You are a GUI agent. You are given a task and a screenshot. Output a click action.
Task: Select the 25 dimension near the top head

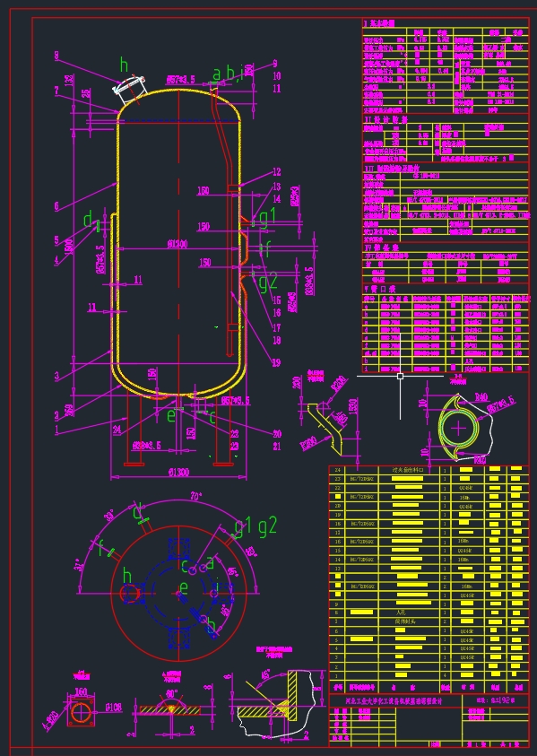tap(86, 93)
